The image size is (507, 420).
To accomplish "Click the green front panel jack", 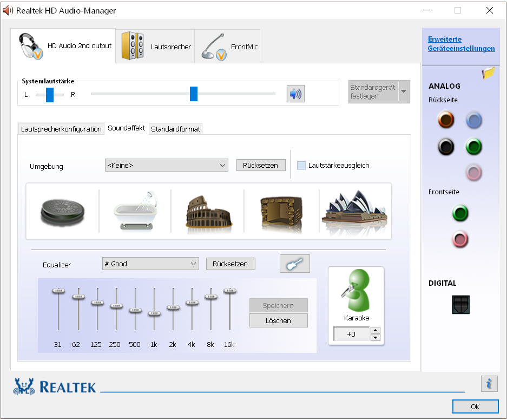I will (460, 213).
